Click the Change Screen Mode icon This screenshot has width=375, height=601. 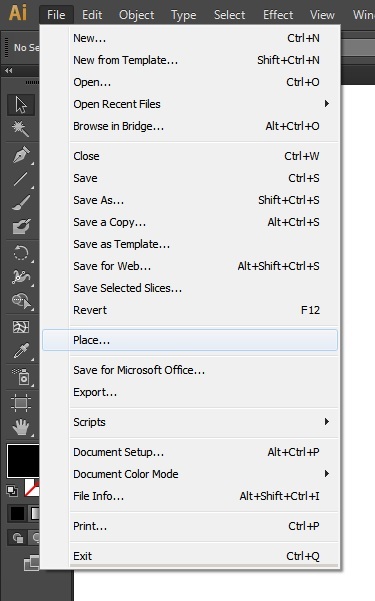[x=31, y=563]
